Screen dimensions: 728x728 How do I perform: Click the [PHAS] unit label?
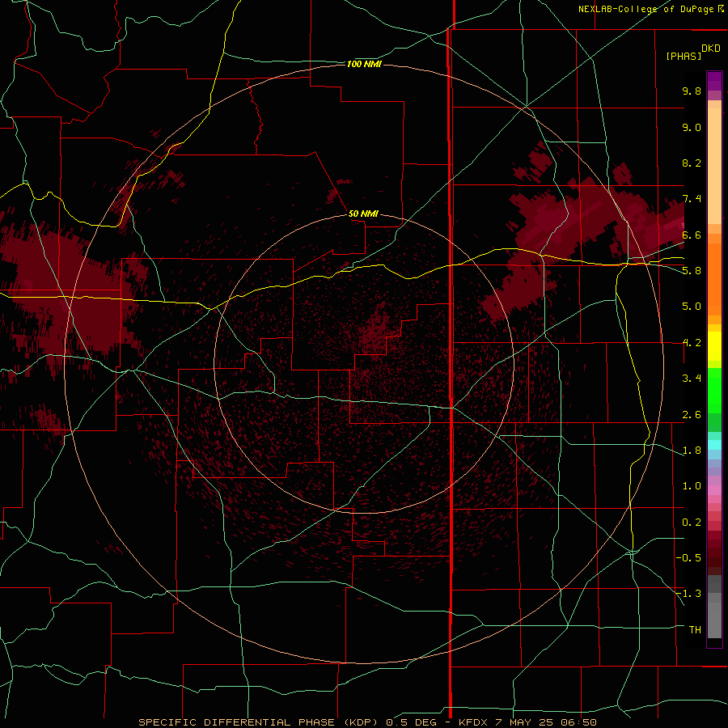[684, 57]
